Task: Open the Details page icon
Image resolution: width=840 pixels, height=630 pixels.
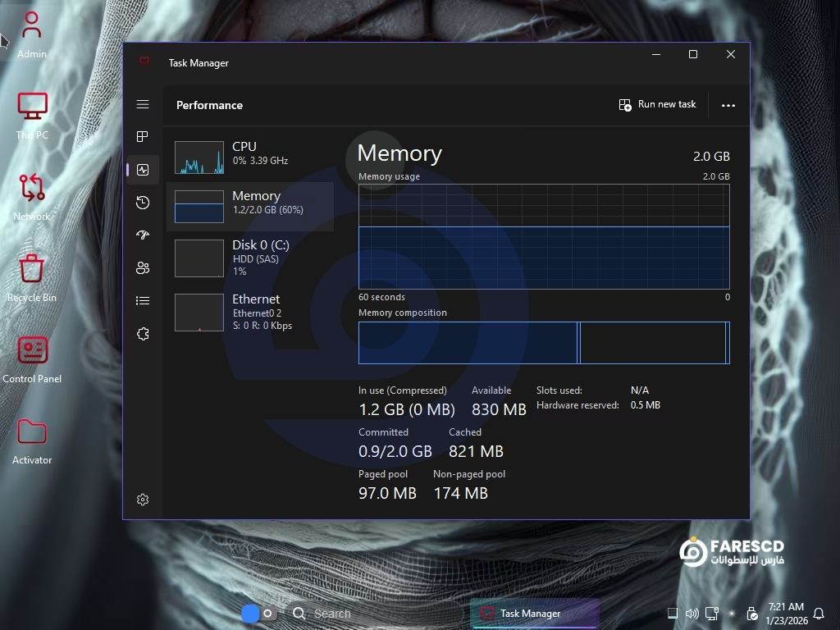Action: [143, 301]
